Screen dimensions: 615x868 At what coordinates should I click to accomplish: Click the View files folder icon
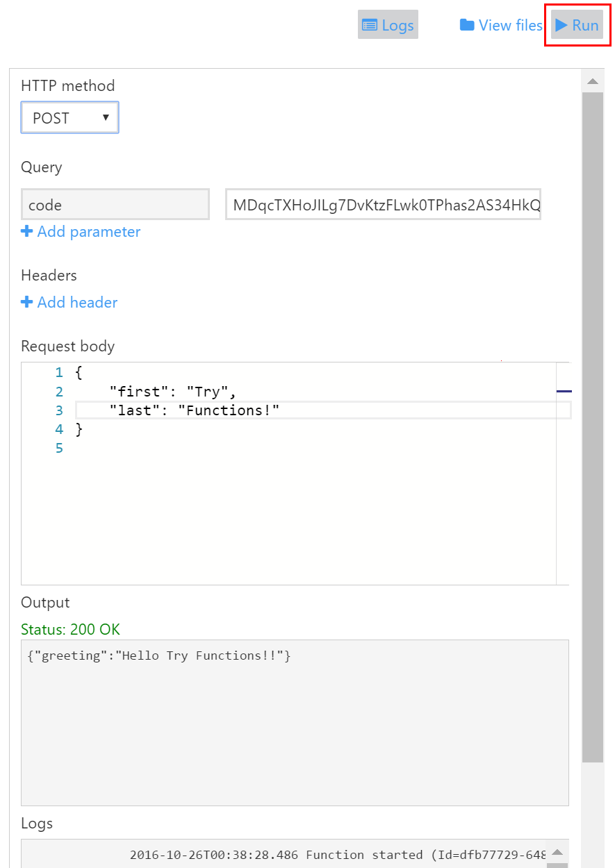[467, 26]
